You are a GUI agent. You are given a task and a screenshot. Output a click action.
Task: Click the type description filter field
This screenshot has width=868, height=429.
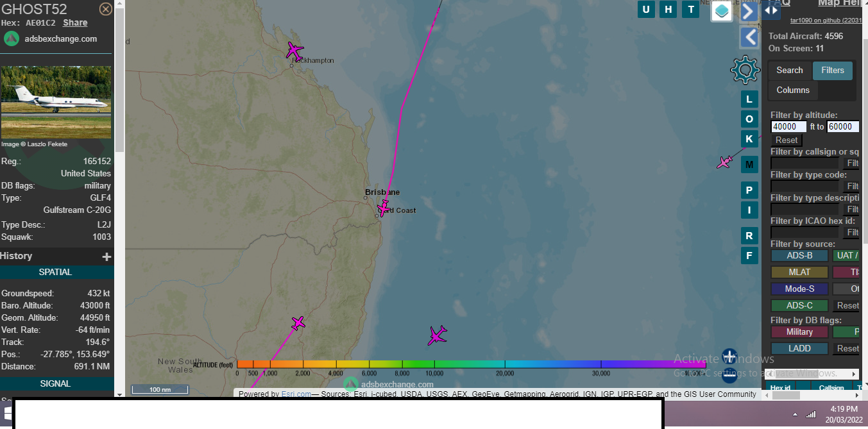(x=804, y=209)
